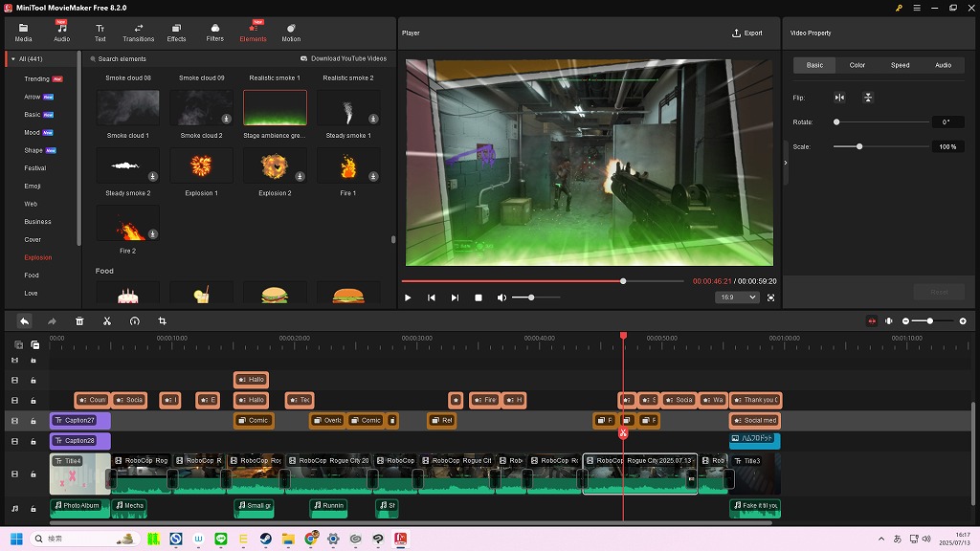Add a new track with plus icon

pyautogui.click(x=18, y=344)
